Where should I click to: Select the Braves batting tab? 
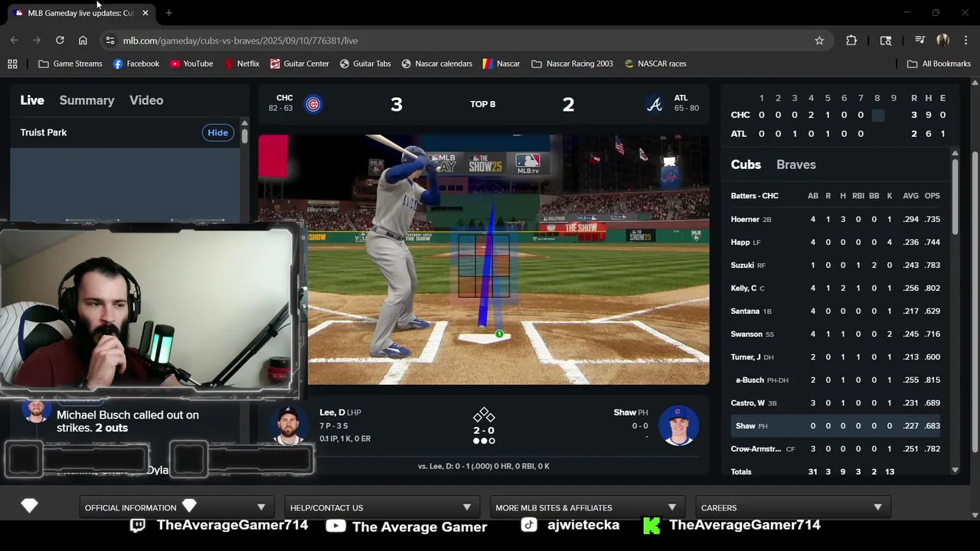[x=796, y=165]
